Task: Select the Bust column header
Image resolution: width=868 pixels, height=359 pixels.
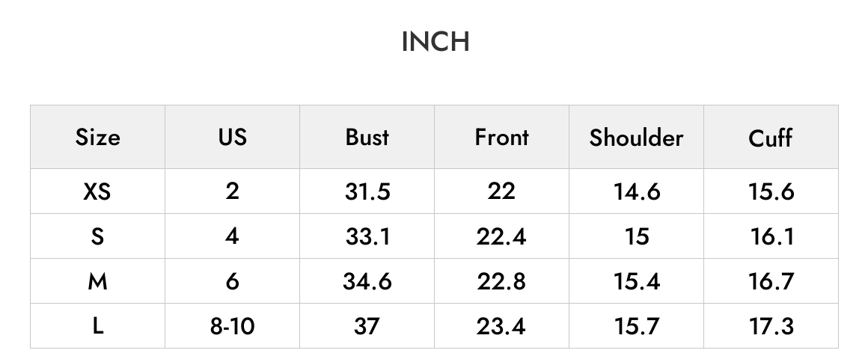Action: point(367,137)
